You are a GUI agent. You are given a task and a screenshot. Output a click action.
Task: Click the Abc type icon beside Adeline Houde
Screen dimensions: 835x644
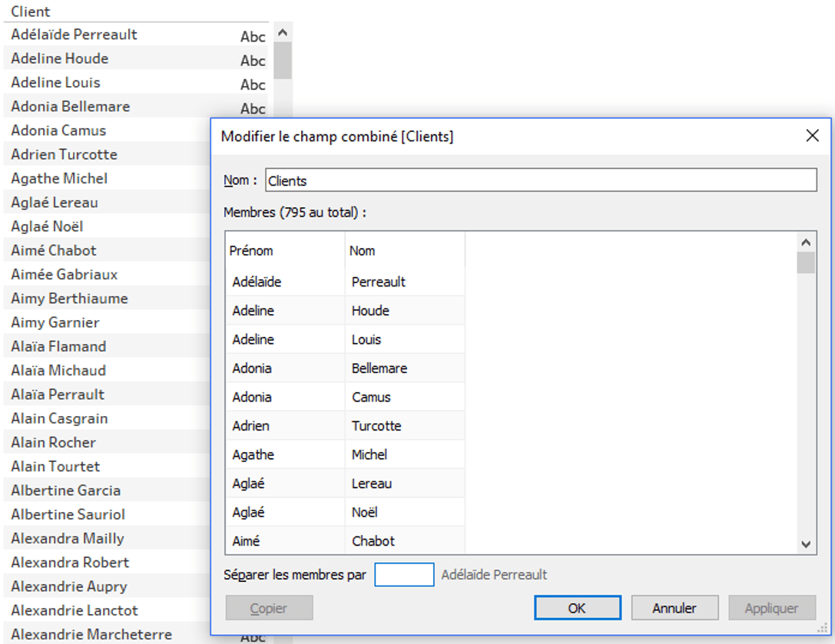[253, 61]
